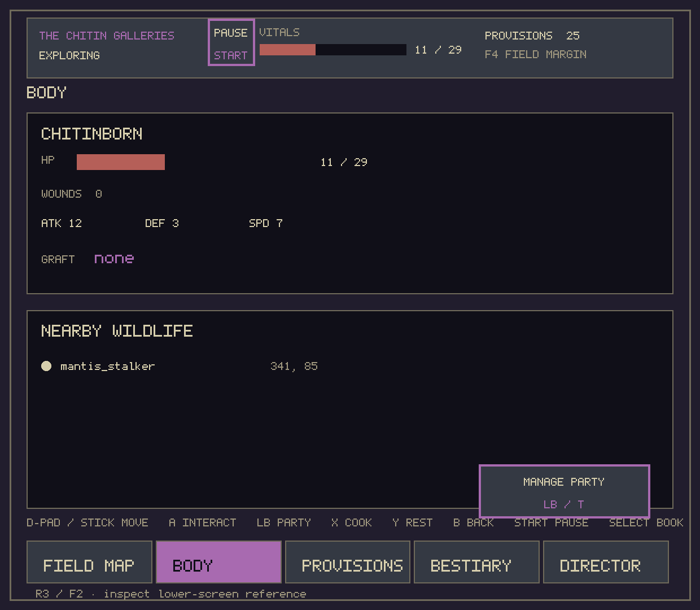Open the Provisions tab
Viewport: 700px width, 610px height.
click(x=348, y=562)
